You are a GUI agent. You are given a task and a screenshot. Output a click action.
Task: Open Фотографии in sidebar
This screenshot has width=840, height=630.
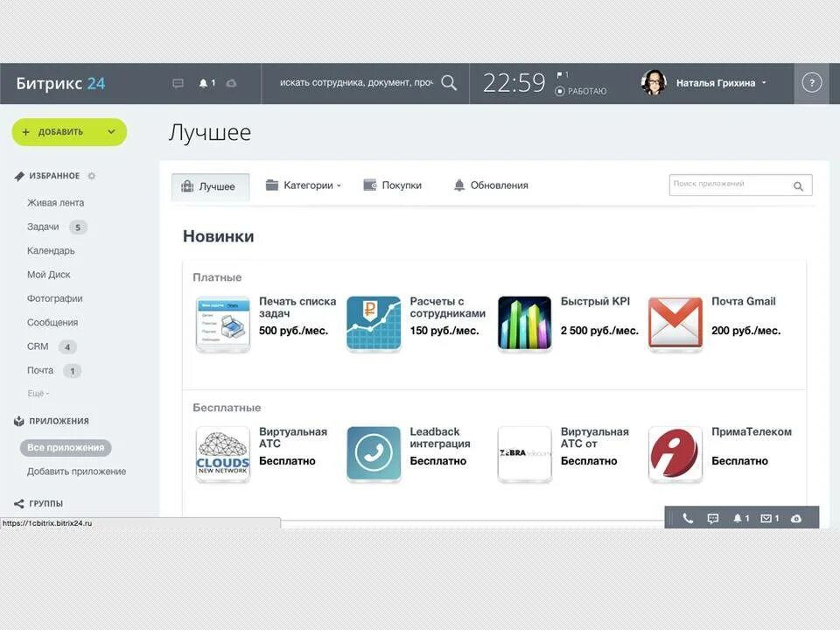[x=54, y=298]
